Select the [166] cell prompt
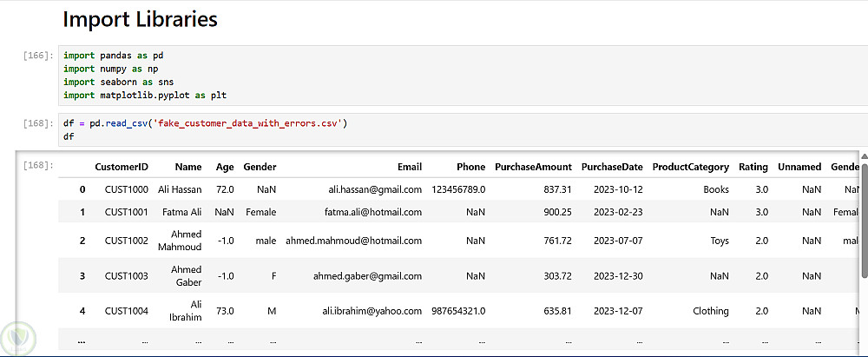The width and height of the screenshot is (868, 357). 39,56
